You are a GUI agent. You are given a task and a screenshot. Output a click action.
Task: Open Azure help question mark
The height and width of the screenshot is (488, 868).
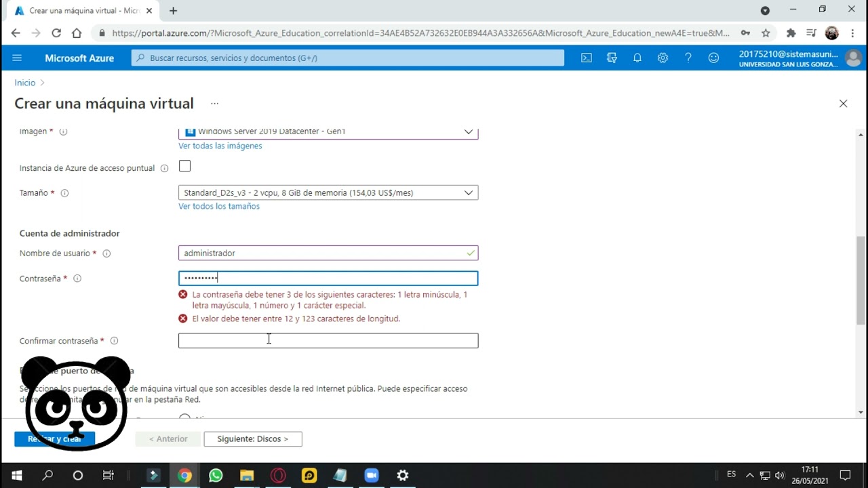[x=688, y=58]
